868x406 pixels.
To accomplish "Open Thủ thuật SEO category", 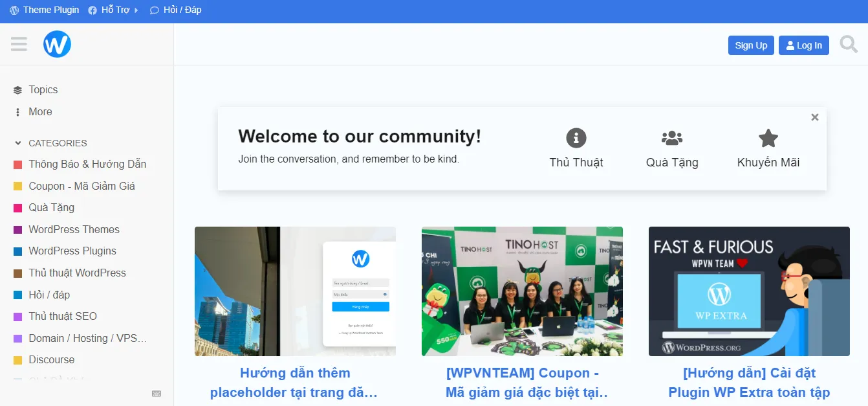I will click(63, 317).
